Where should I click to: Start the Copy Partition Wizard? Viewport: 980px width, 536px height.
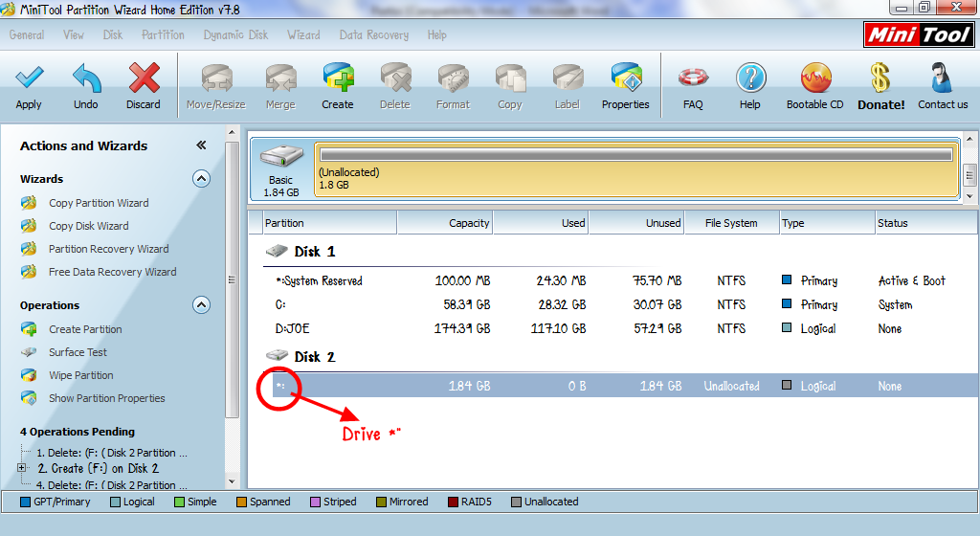tap(99, 203)
